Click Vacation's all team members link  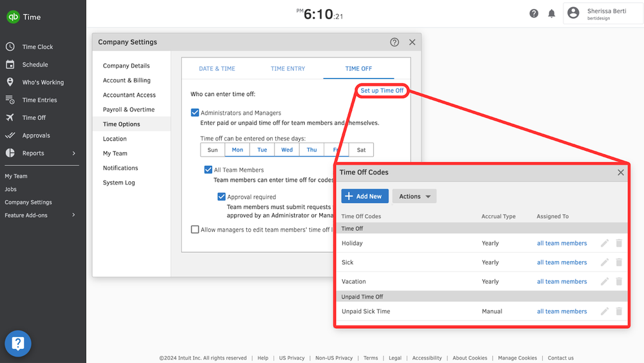point(562,281)
